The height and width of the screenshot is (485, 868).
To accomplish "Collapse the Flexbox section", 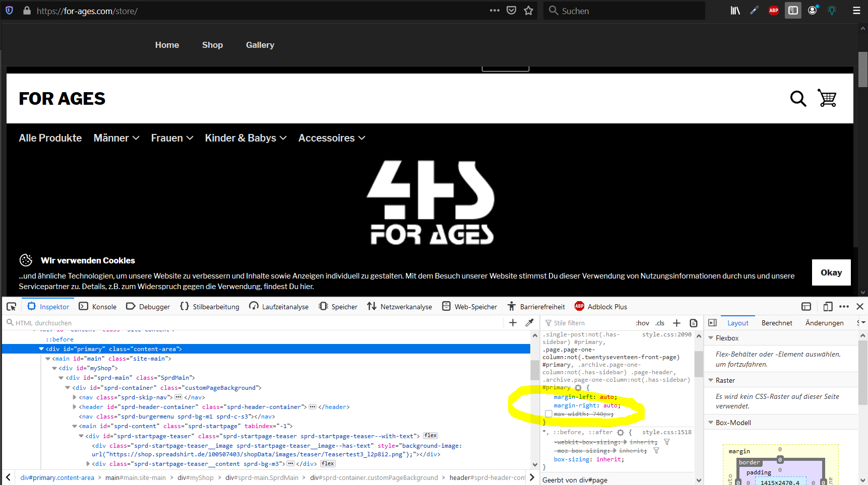I will point(711,338).
